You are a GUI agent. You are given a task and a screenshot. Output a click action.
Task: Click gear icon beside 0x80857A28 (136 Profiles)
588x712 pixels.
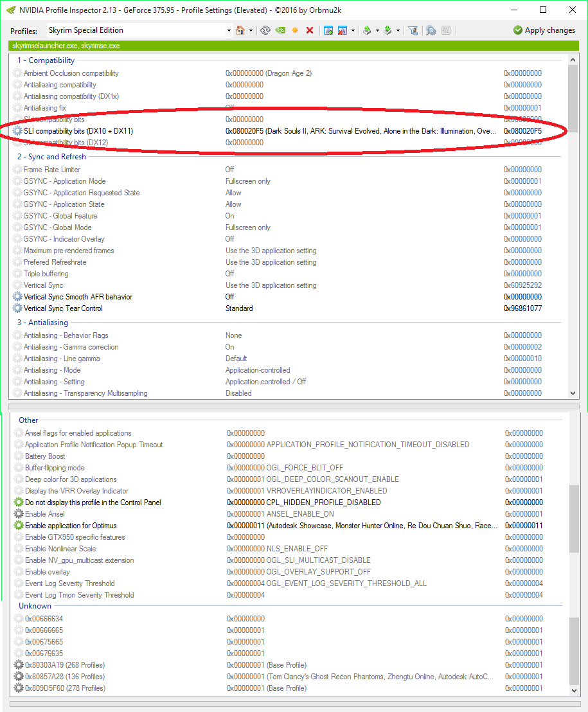click(x=19, y=677)
